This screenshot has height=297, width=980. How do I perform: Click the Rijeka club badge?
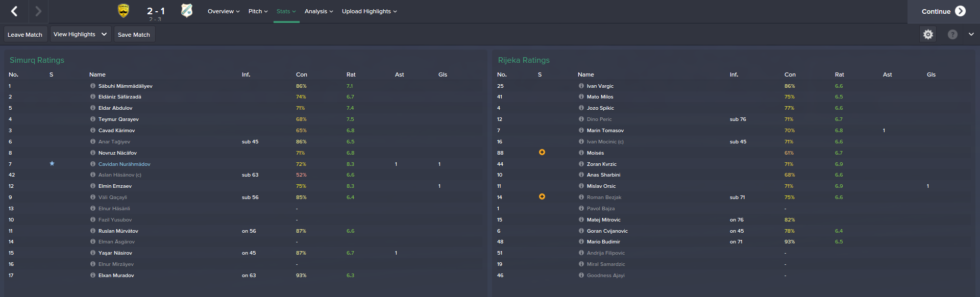point(187,11)
